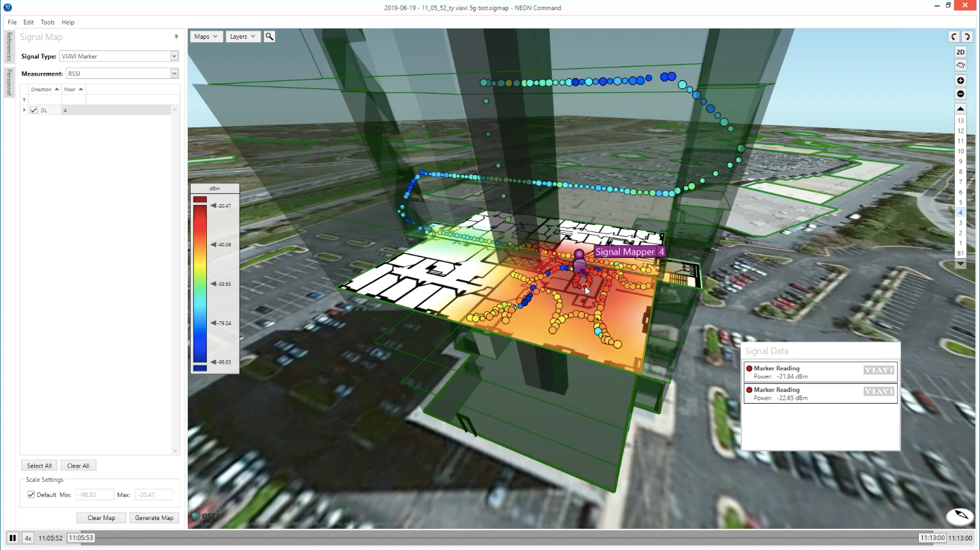Restore down the NEON Command window
Image resolution: width=980 pixels, height=550 pixels.
[949, 6]
